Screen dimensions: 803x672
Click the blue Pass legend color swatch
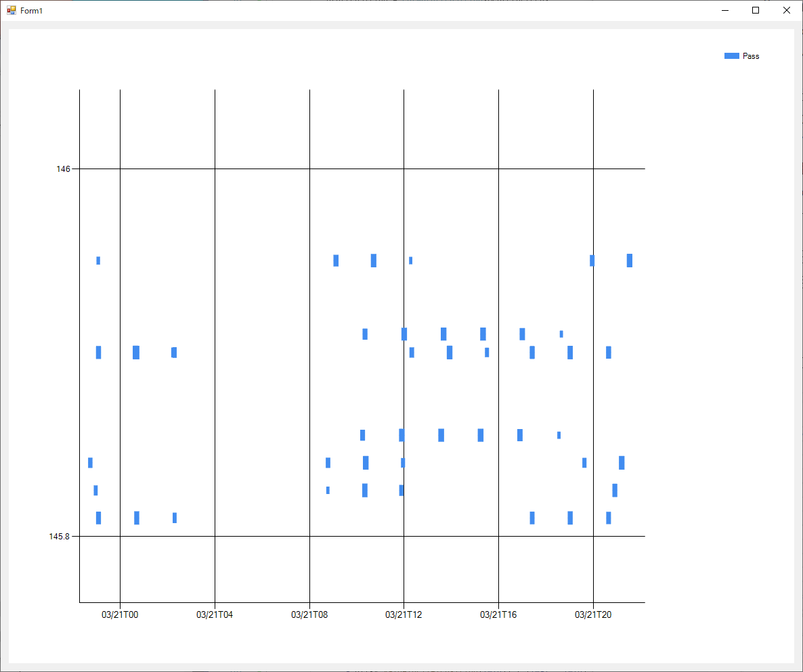[x=731, y=55]
